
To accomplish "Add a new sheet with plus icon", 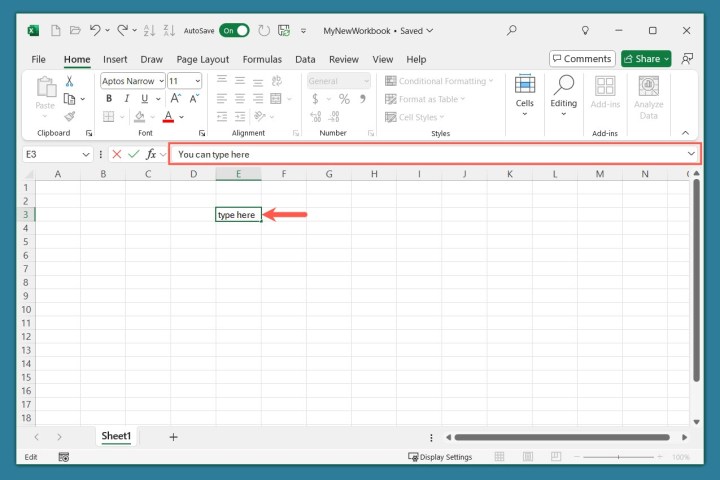I will pos(173,437).
